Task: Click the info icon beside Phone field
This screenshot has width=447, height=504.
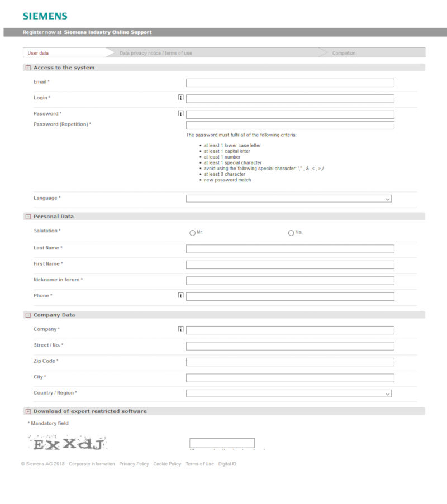Action: [180, 296]
